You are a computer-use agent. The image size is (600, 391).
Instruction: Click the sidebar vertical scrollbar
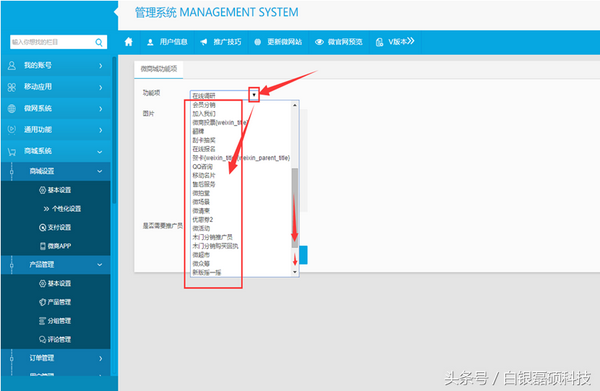pos(114,130)
